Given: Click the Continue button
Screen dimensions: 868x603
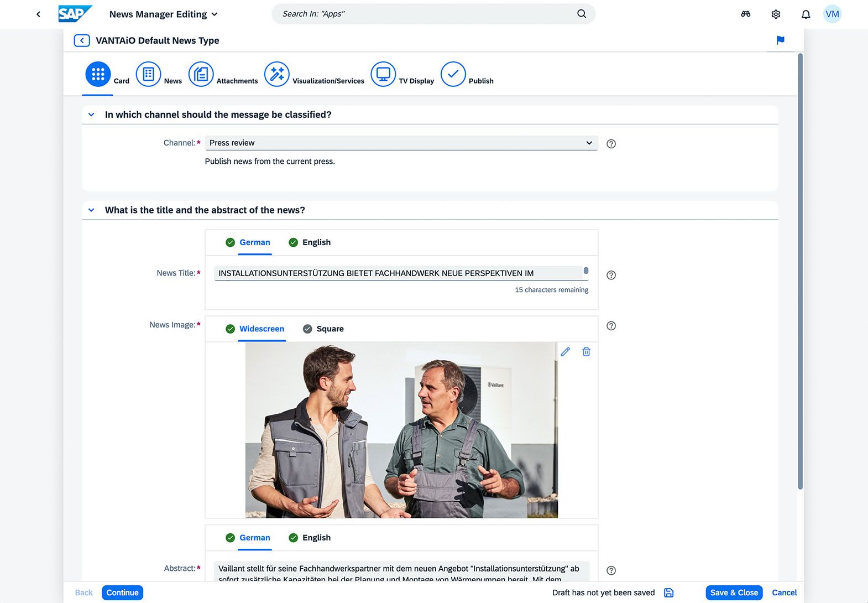Looking at the screenshot, I should point(122,592).
